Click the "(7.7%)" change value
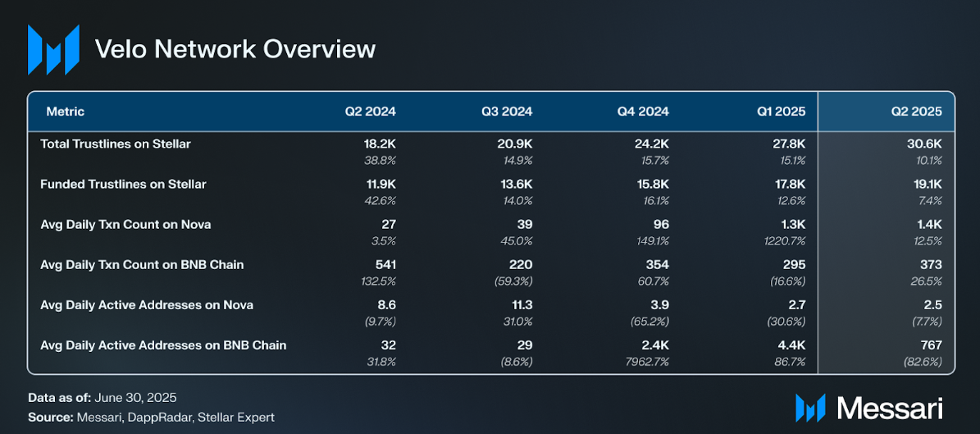The width and height of the screenshot is (980, 434). (x=926, y=322)
